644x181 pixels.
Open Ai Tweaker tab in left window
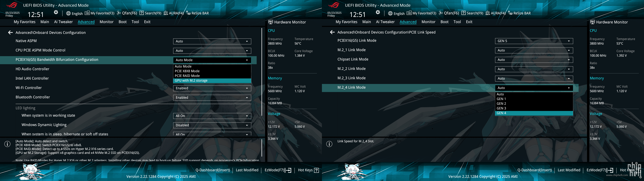[x=64, y=22]
